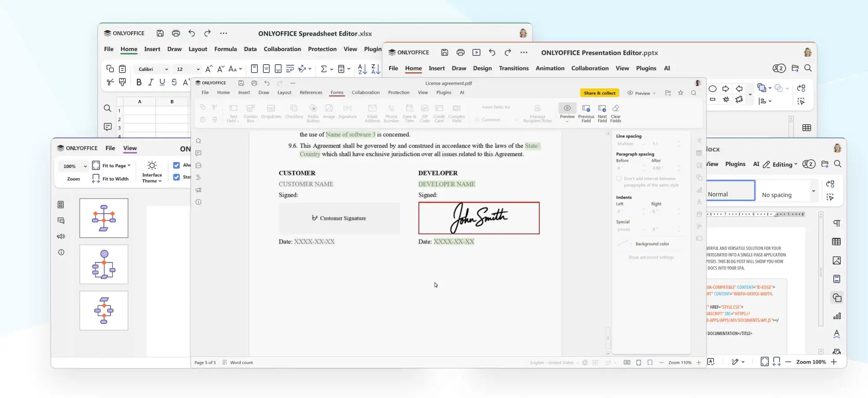Zoom in with plus button in Document Editor status bar
Viewport: 868px width, 398px height.
[x=834, y=362]
